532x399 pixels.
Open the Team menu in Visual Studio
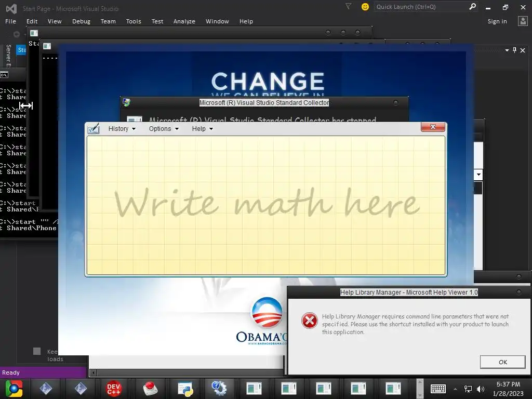pos(108,21)
